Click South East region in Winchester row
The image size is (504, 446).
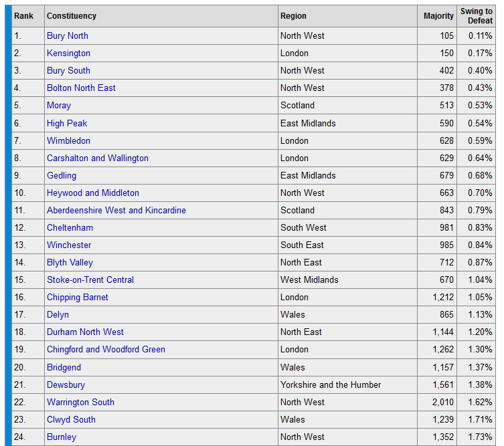(x=302, y=245)
